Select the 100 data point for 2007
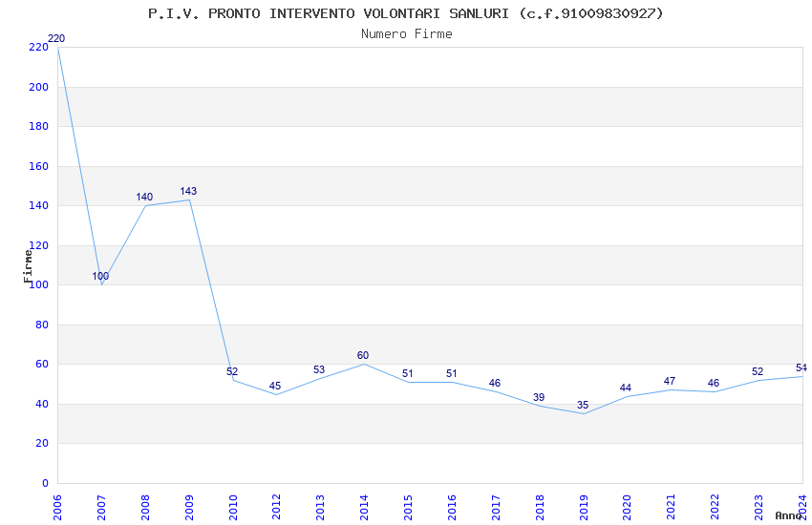Image resolution: width=812 pixels, height=525 pixels. 100,276
